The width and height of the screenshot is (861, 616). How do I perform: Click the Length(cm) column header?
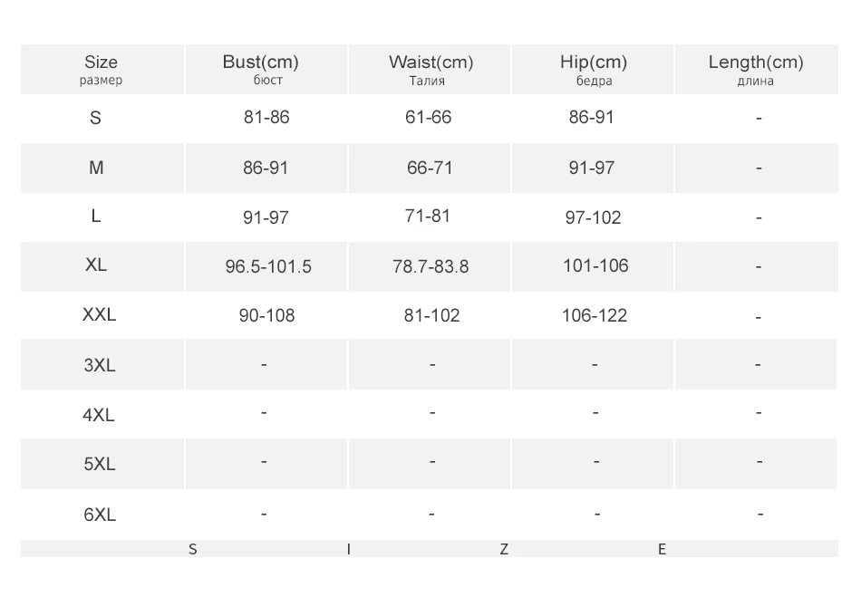click(x=755, y=70)
